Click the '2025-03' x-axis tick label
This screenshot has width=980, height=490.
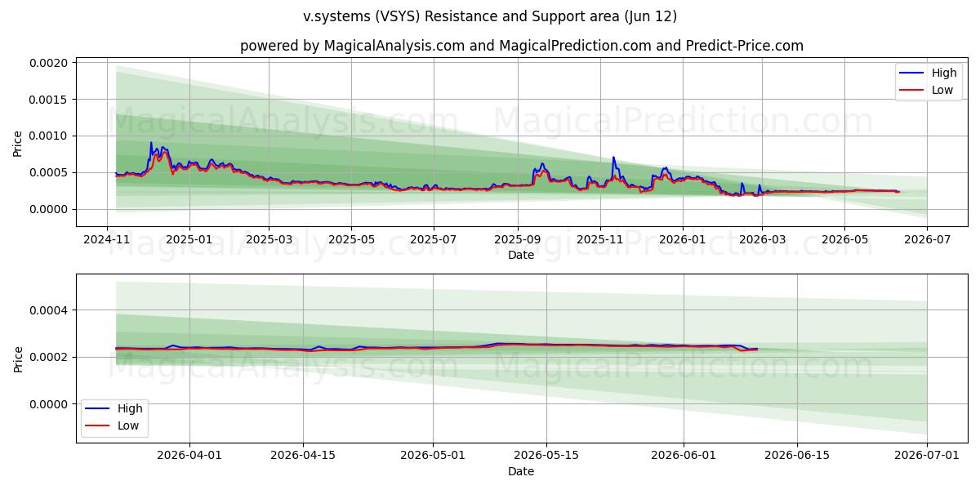[x=269, y=239]
